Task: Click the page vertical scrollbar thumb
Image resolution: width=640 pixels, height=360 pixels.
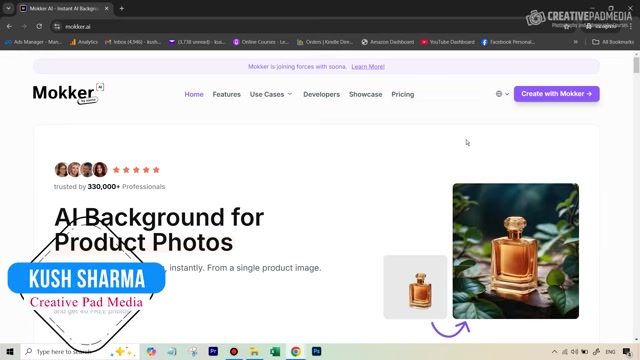Action: tap(636, 65)
